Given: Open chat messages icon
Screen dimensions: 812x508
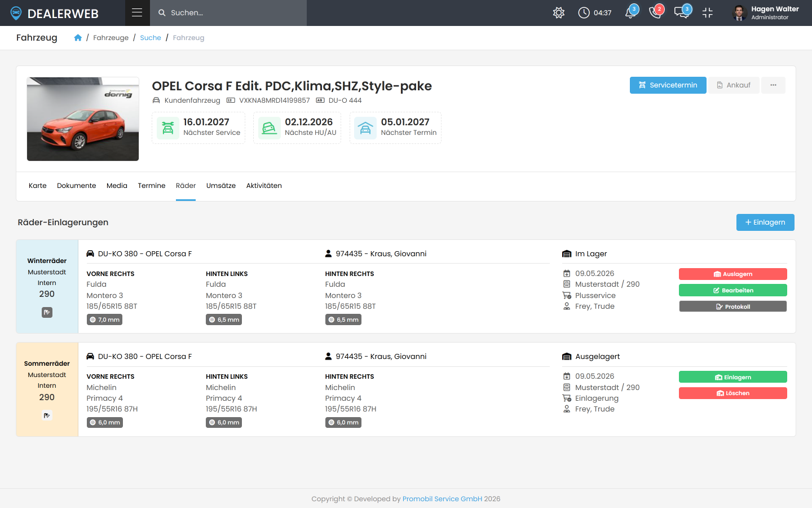Looking at the screenshot, I should [x=682, y=12].
